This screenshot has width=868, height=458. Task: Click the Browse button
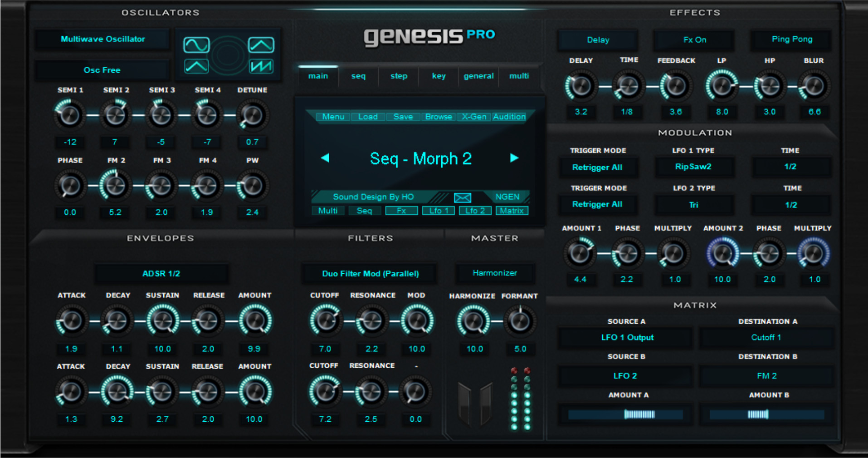439,117
